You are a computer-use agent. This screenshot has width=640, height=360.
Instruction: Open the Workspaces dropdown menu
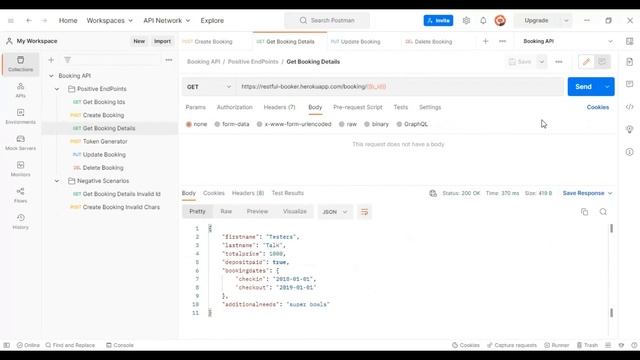click(x=109, y=20)
